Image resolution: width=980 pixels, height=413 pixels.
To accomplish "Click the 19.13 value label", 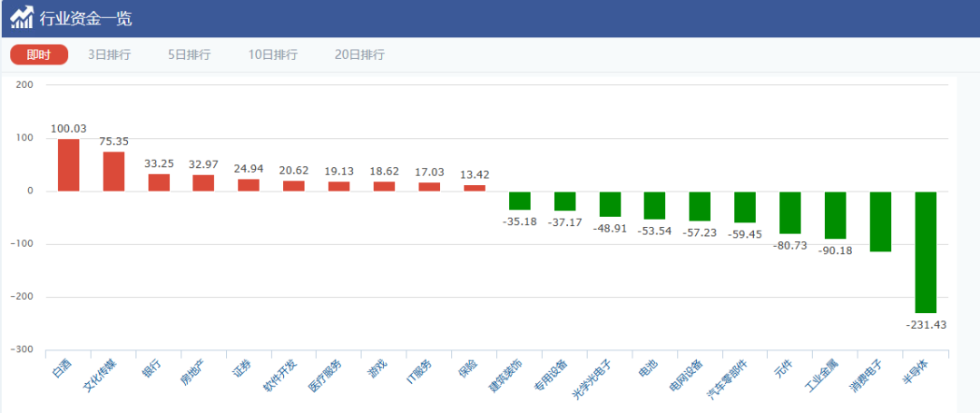I will pyautogui.click(x=339, y=171).
